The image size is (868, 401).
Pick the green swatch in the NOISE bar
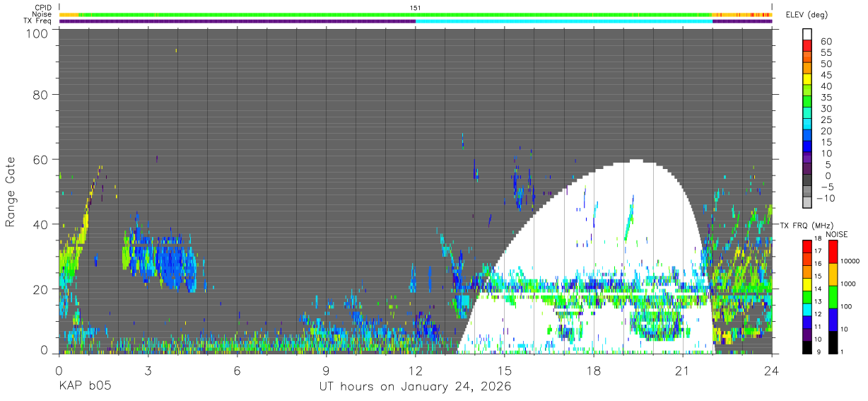(x=833, y=296)
